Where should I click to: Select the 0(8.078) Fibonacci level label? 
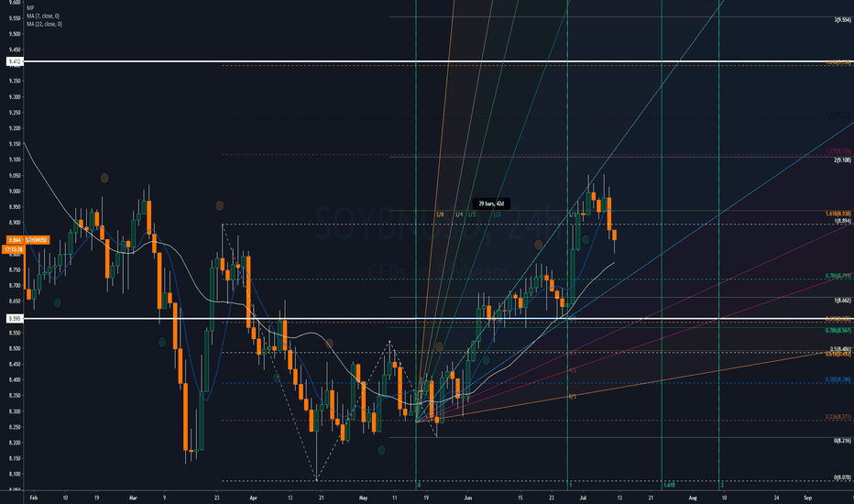pyautogui.click(x=842, y=477)
